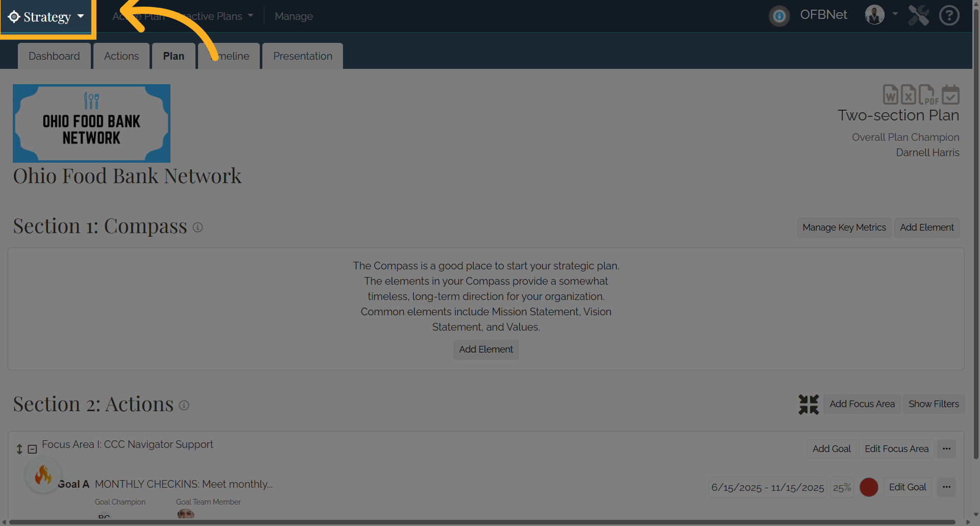Image resolution: width=980 pixels, height=526 pixels.
Task: Open Goal A more options ellipsis
Action: pyautogui.click(x=946, y=487)
